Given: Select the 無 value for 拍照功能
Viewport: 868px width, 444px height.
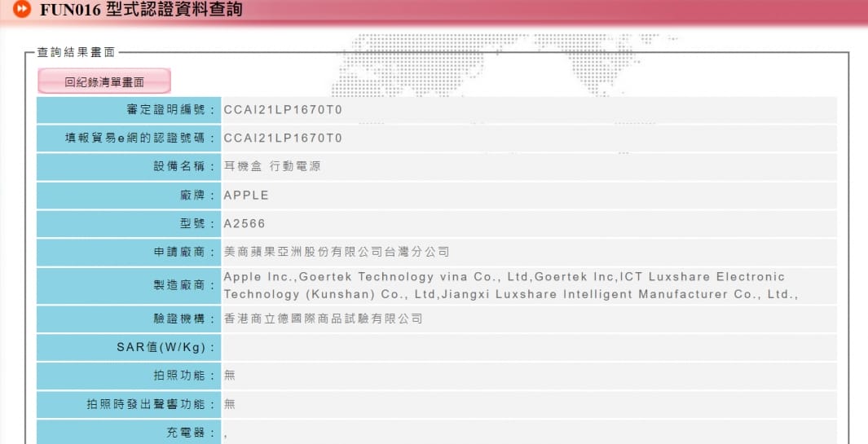Looking at the screenshot, I should tap(230, 376).
